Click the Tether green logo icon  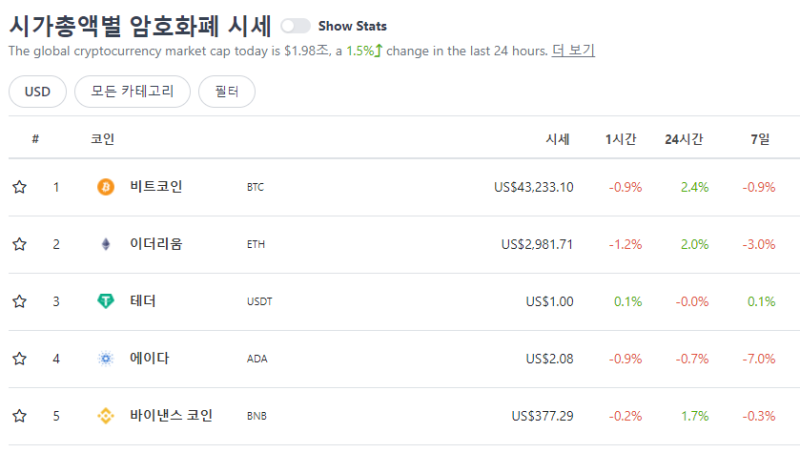click(x=106, y=301)
